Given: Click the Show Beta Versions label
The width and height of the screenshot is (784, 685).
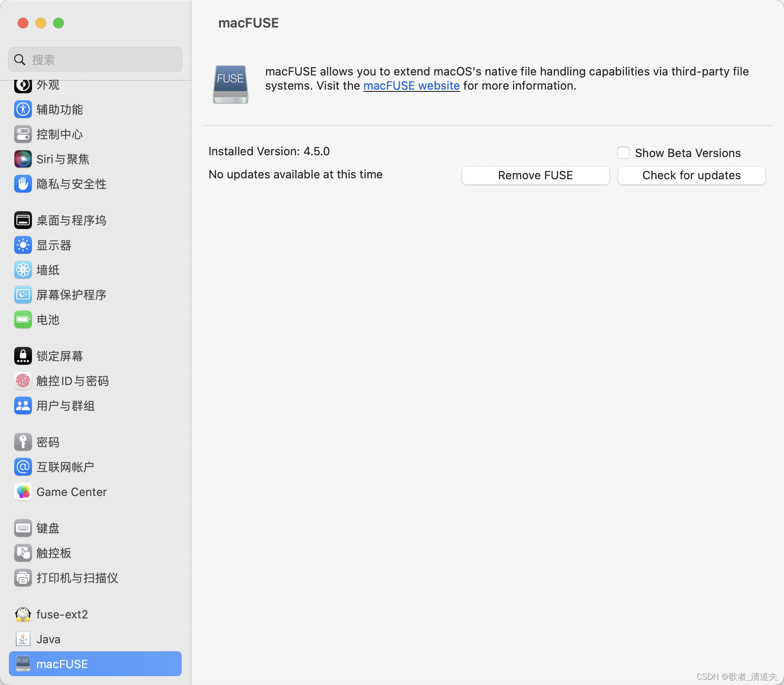Looking at the screenshot, I should tap(688, 153).
